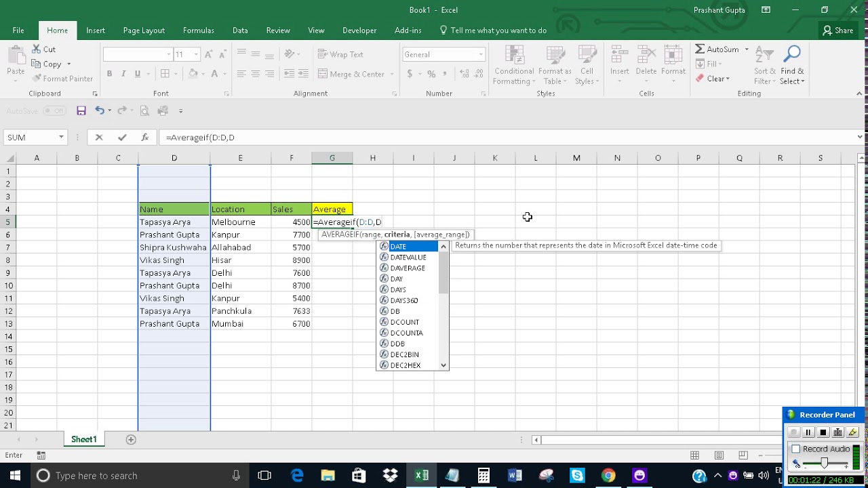Open the font size dropdown

point(197,54)
